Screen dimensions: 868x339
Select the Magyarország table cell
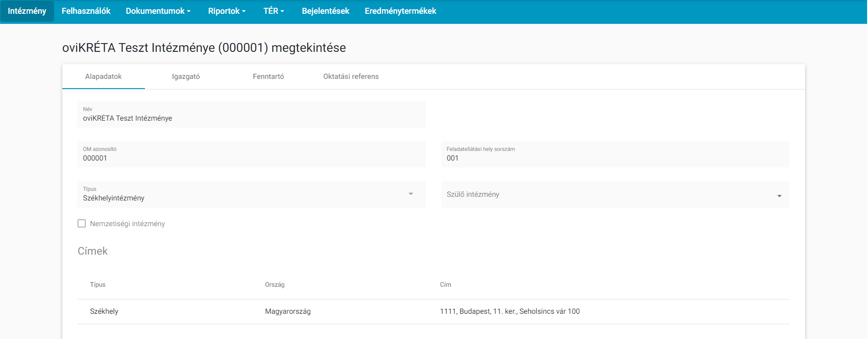point(288,311)
